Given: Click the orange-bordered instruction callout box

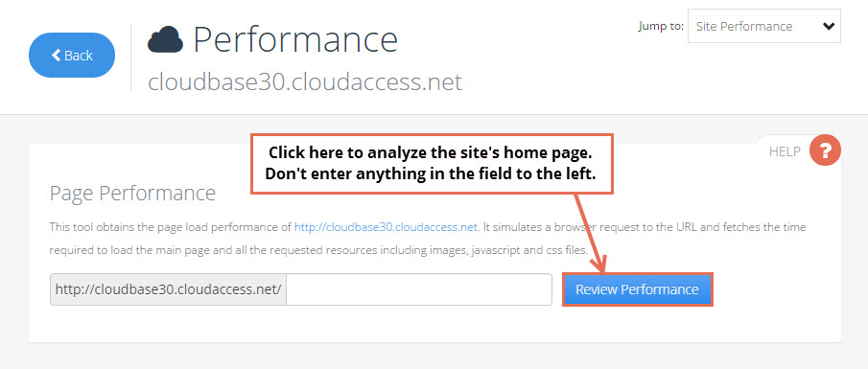Looking at the screenshot, I should coord(432,164).
